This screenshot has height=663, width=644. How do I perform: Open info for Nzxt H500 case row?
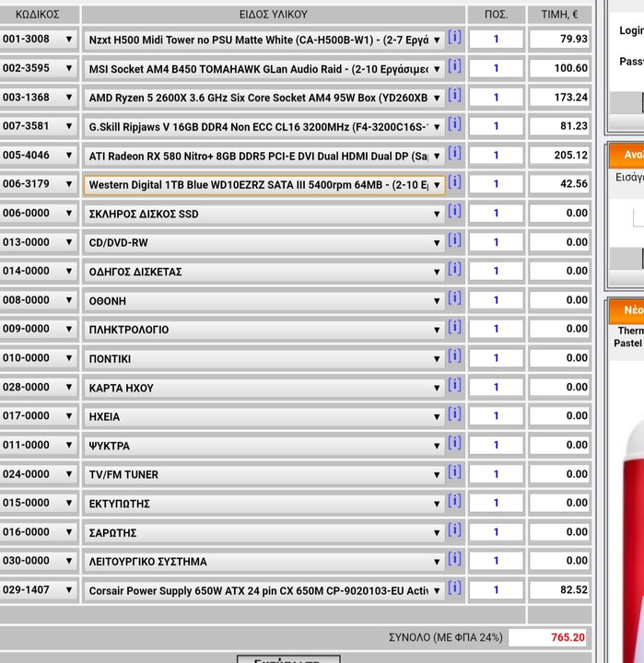454,38
